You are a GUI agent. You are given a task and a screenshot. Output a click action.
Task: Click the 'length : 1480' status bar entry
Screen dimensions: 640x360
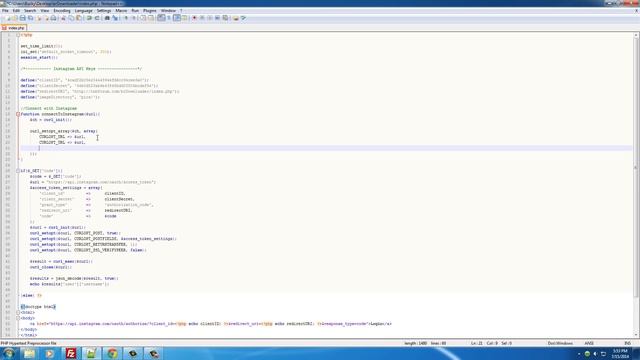(416, 343)
